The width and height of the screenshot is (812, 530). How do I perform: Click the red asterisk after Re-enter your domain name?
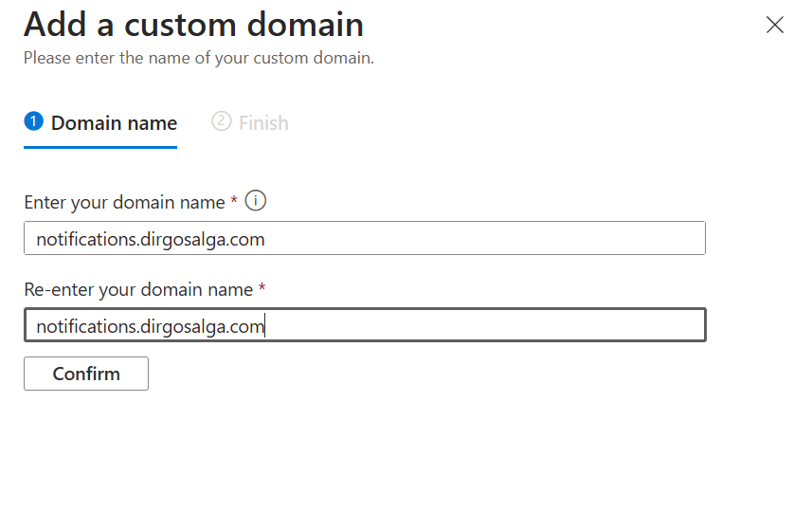pos(262,288)
